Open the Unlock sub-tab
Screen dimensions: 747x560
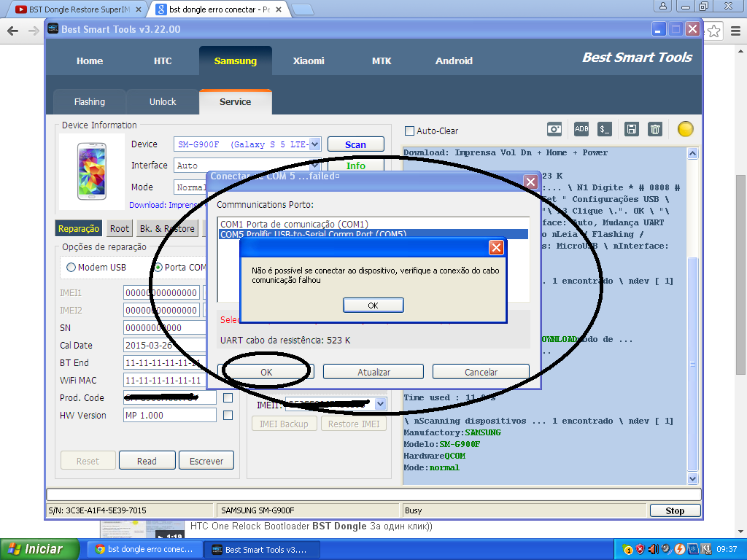(163, 102)
